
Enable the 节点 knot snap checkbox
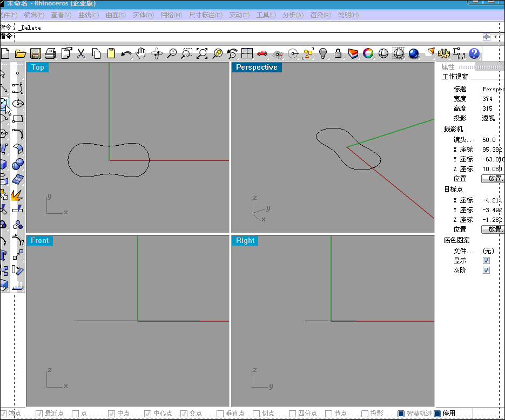329,414
